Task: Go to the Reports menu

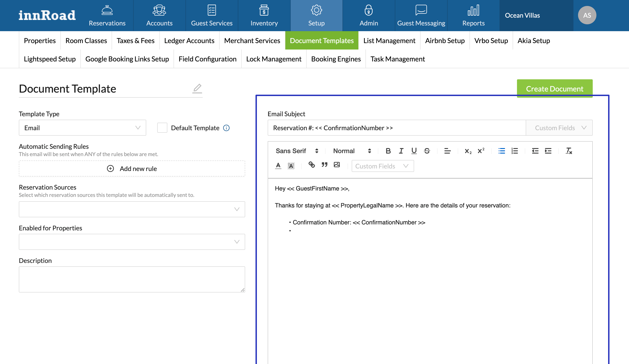Action: (x=473, y=15)
